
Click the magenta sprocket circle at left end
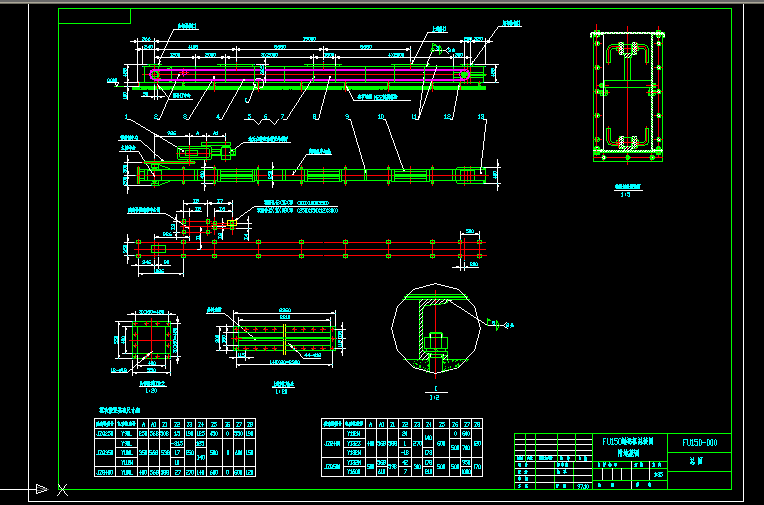click(x=157, y=74)
